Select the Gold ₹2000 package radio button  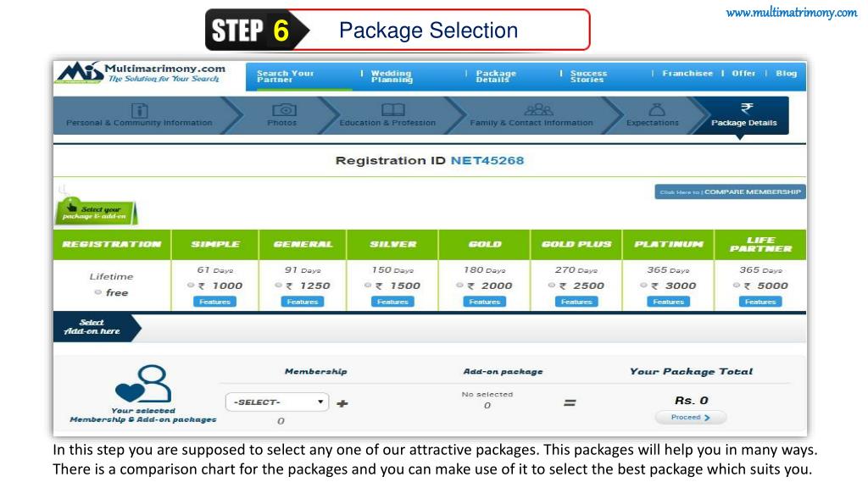click(459, 286)
